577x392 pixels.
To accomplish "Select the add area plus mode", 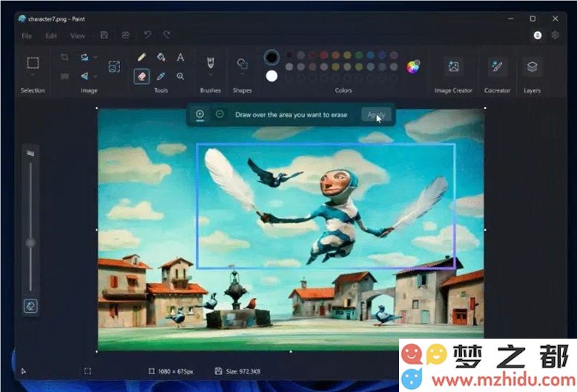I will click(x=200, y=114).
